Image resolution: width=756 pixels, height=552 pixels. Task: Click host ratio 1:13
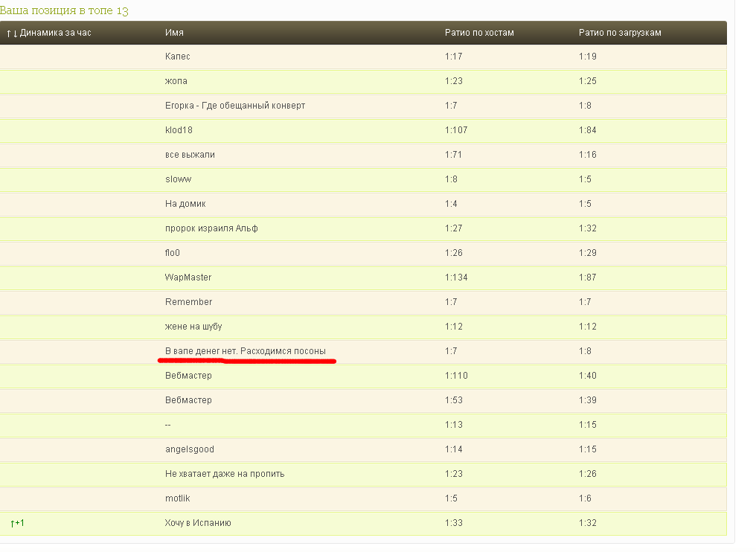point(453,426)
